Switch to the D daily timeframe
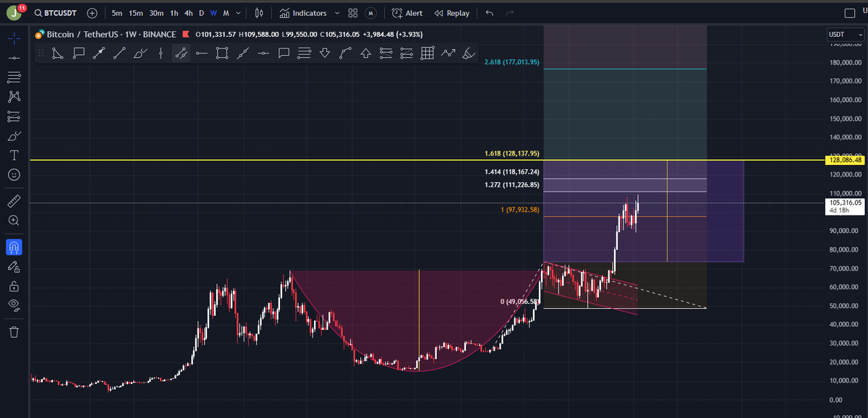 coord(201,13)
